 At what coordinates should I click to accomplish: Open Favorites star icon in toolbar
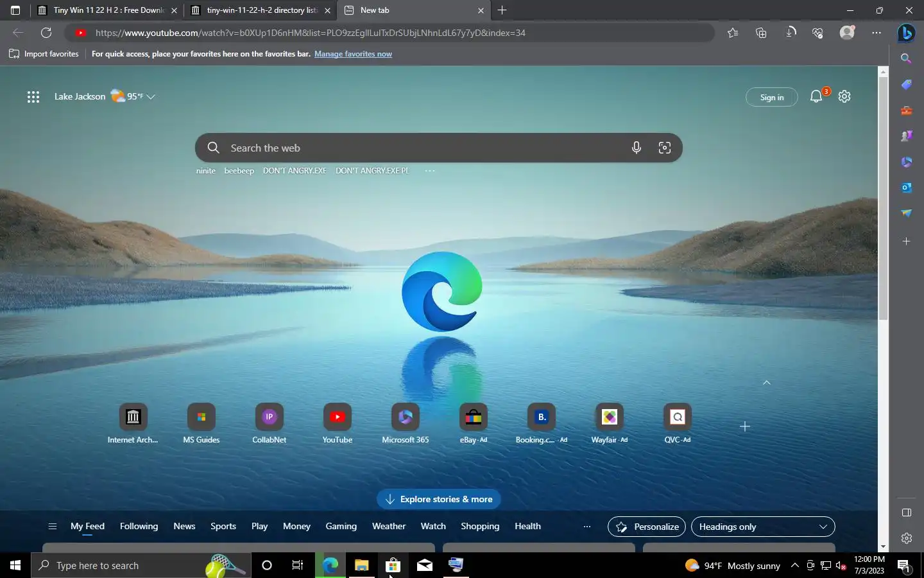pos(733,33)
